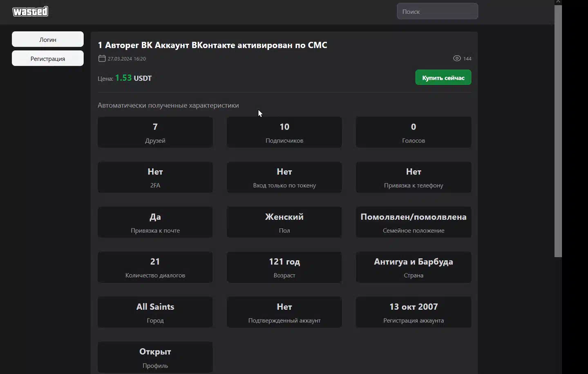Click the Подтвержденный аккаунт card
This screenshot has width=588, height=374.
click(x=284, y=312)
